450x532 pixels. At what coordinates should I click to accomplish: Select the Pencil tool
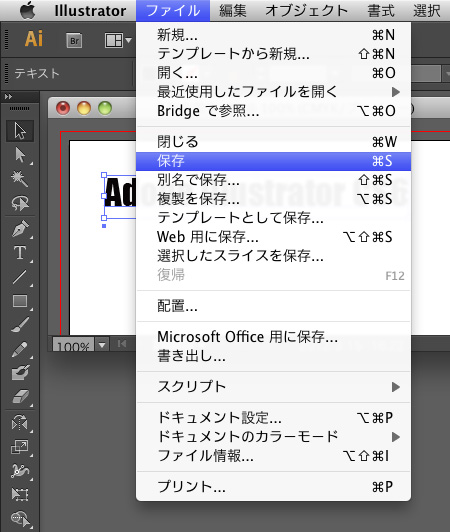pos(20,349)
